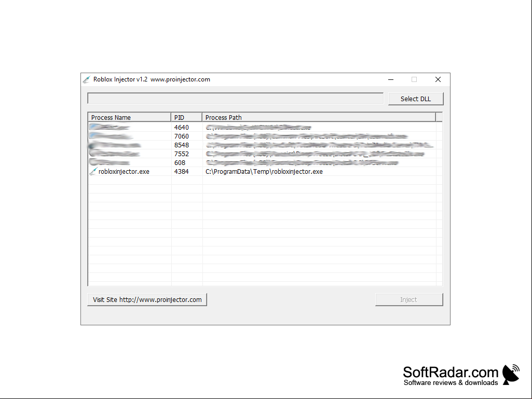532x399 pixels.
Task: Minimize the Roblox Injector window
Action: [391, 79]
